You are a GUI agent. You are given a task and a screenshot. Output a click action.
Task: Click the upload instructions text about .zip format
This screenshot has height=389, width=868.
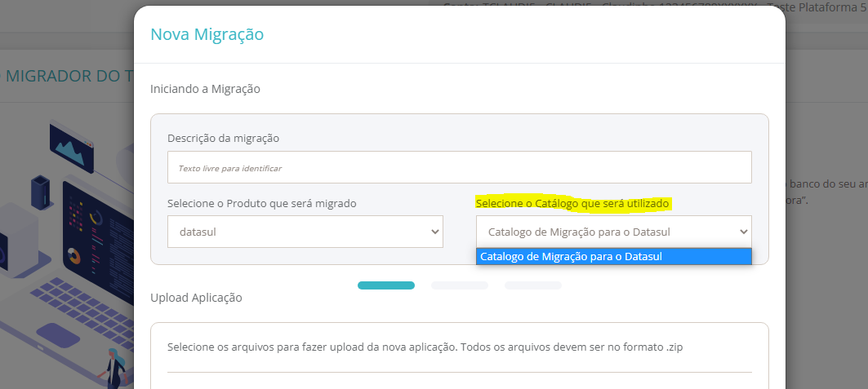tap(425, 347)
